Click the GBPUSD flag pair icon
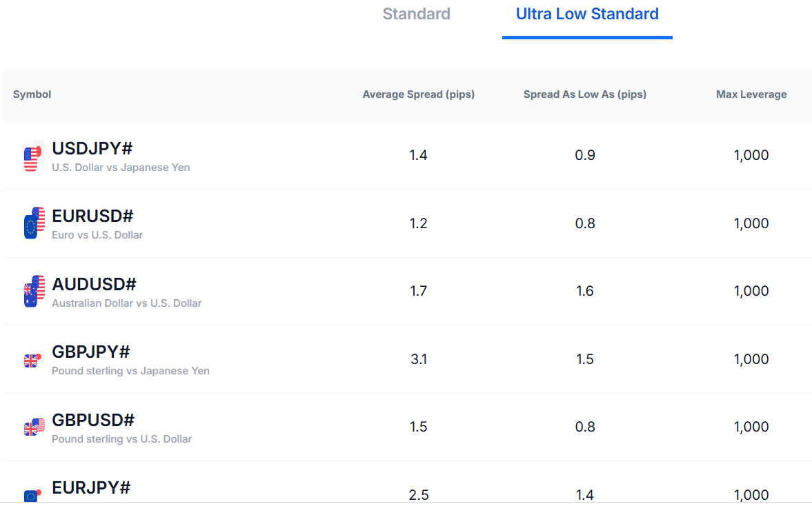Viewport: 812px width, 515px height. click(34, 427)
